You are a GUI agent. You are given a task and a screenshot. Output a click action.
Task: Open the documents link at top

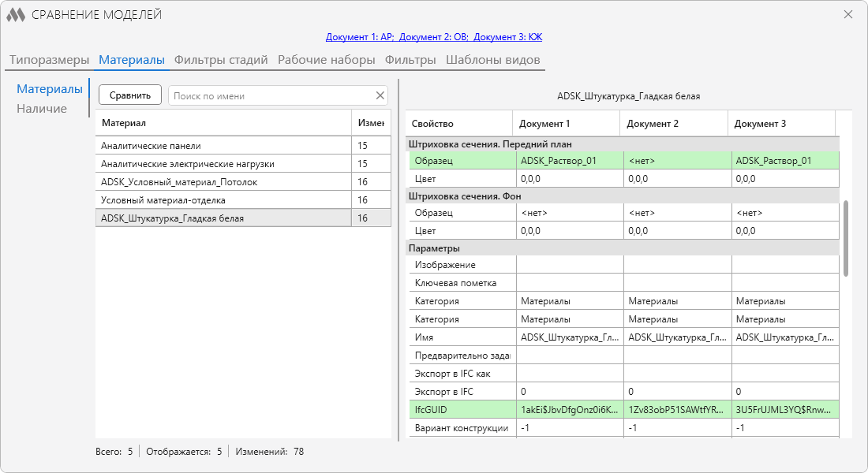coord(434,37)
